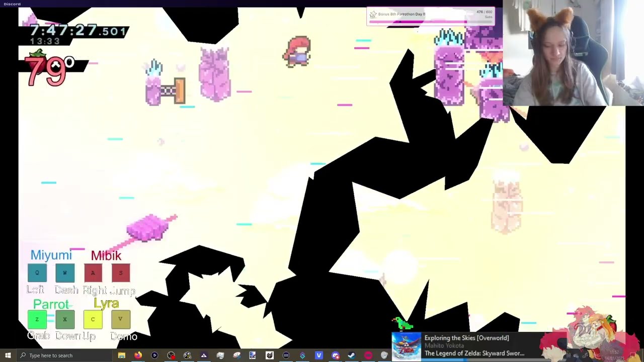Click the Miyumi player name label
The image size is (644, 362).
point(51,255)
